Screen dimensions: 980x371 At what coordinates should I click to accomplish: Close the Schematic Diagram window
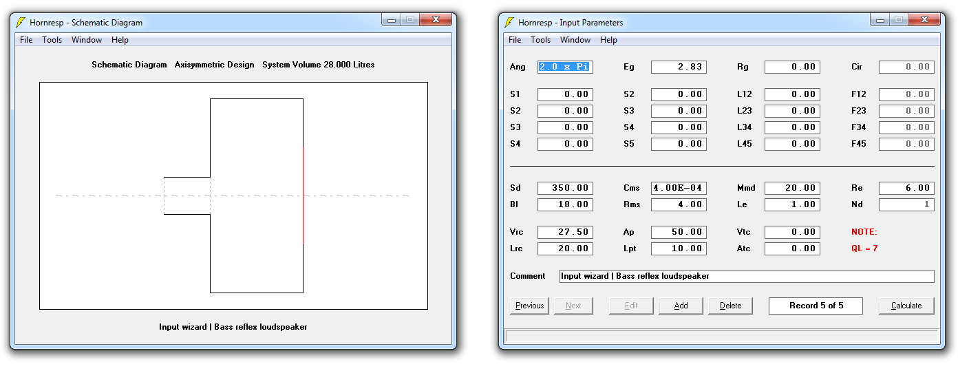coord(435,20)
